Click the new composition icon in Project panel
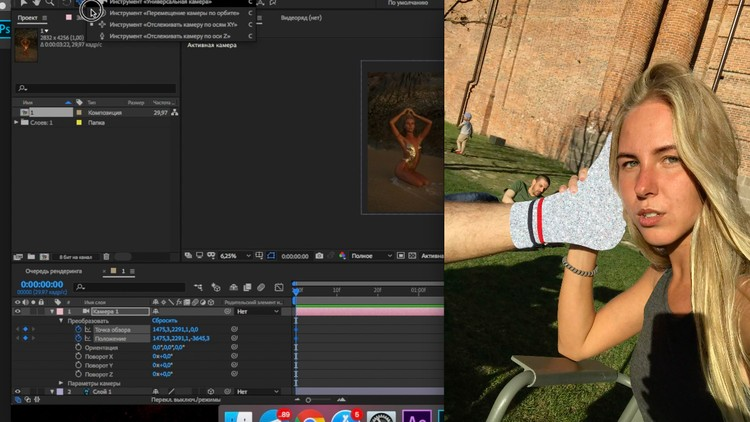The height and width of the screenshot is (422, 750). (44, 257)
